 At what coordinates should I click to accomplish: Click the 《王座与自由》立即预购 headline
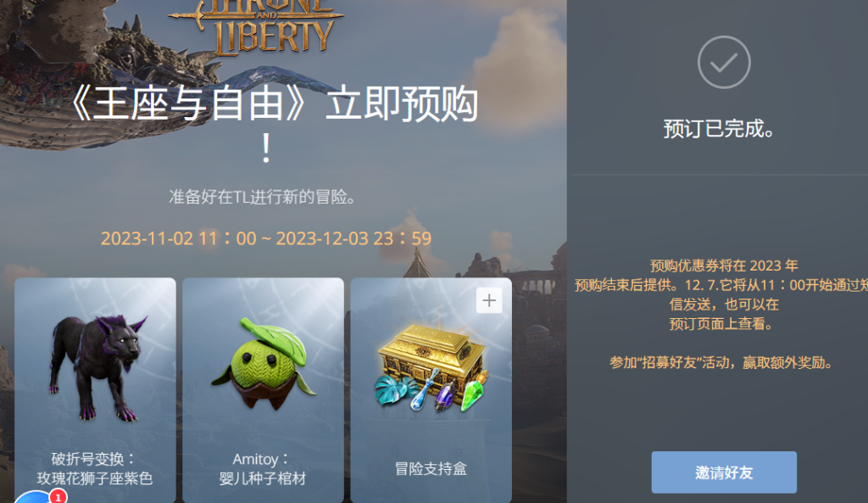click(272, 123)
